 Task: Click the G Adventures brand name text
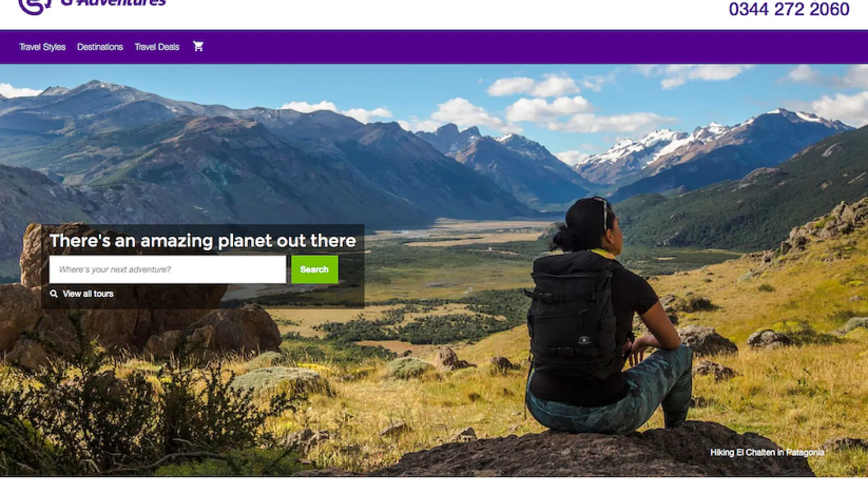pos(114,3)
